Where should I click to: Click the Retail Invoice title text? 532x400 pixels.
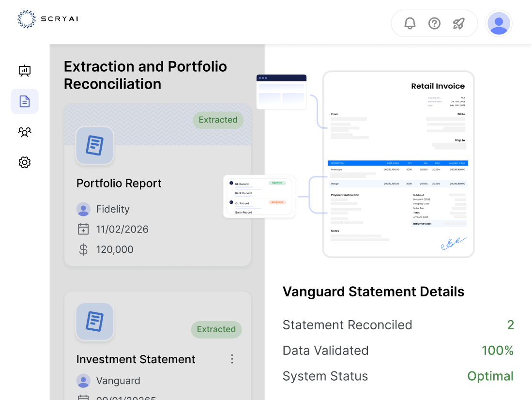[x=438, y=86]
